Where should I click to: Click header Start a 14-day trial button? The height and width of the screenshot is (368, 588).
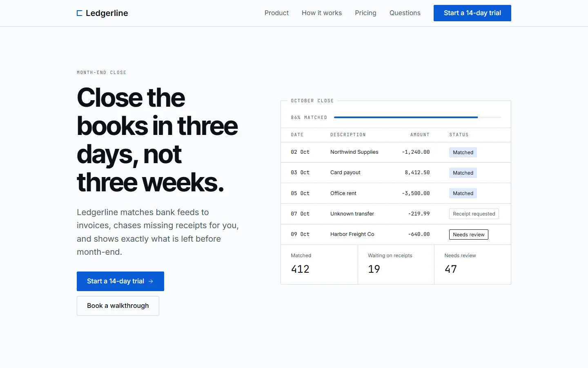(x=472, y=13)
